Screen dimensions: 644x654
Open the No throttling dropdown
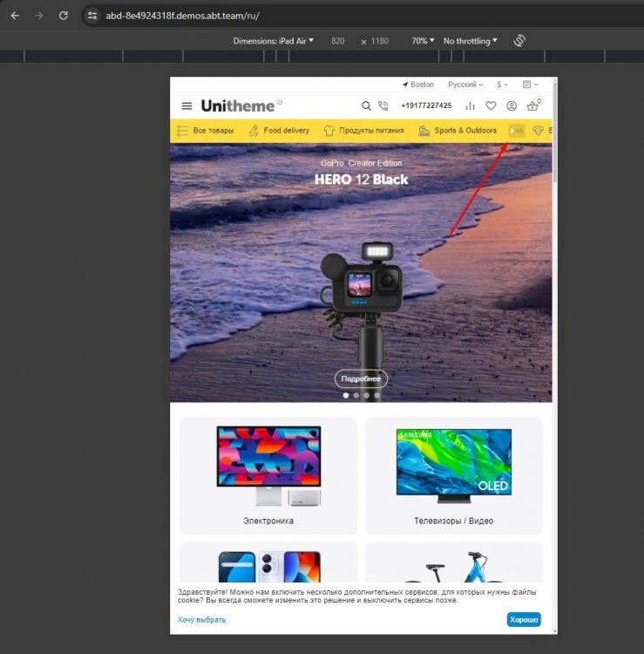470,41
